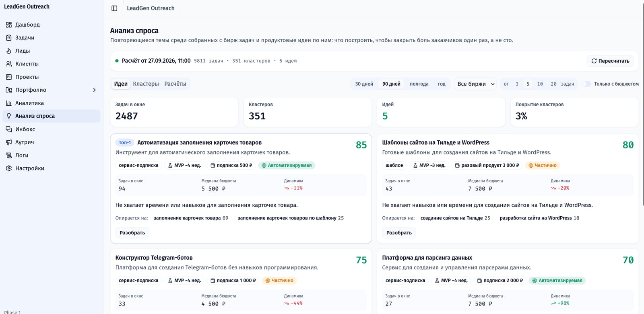The height and width of the screenshot is (314, 644).
Task: Click the Клиенты people icon
Action: pyautogui.click(x=9, y=64)
